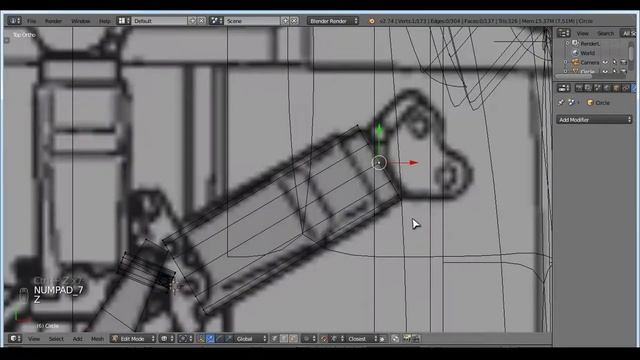The width and height of the screenshot is (640, 360).
Task: Toggle Camera selectability cursor icon
Action: coord(615,62)
